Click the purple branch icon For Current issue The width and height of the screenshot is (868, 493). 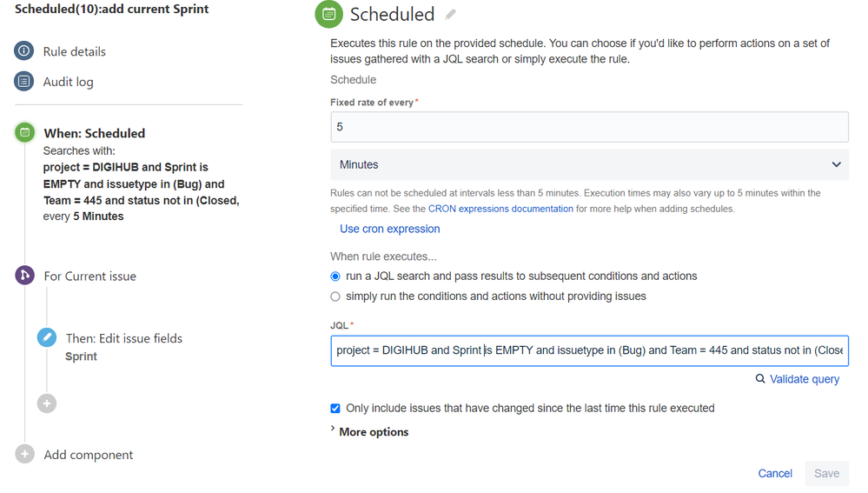point(25,276)
